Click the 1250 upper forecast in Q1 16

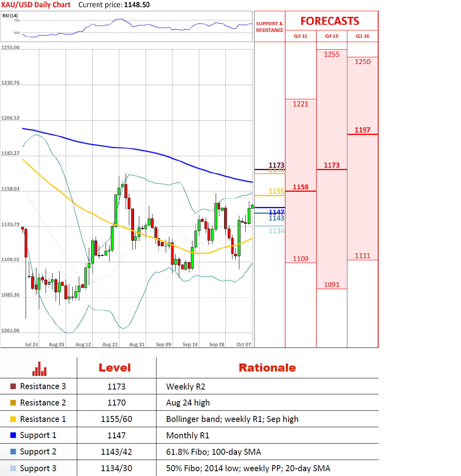(x=363, y=62)
